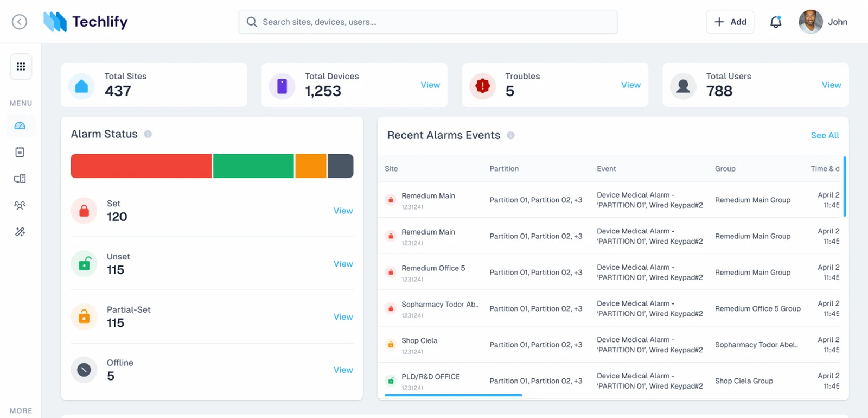868x418 pixels.
Task: Click the Site column header
Action: 391,169
